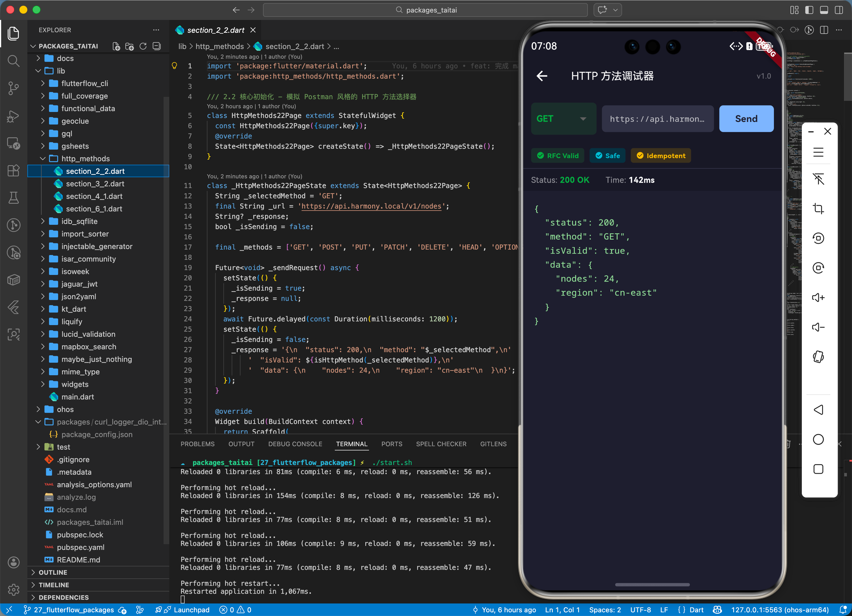Viewport: 852px width, 616px height.
Task: Toggle the secondary side bar layout icon
Action: click(839, 10)
